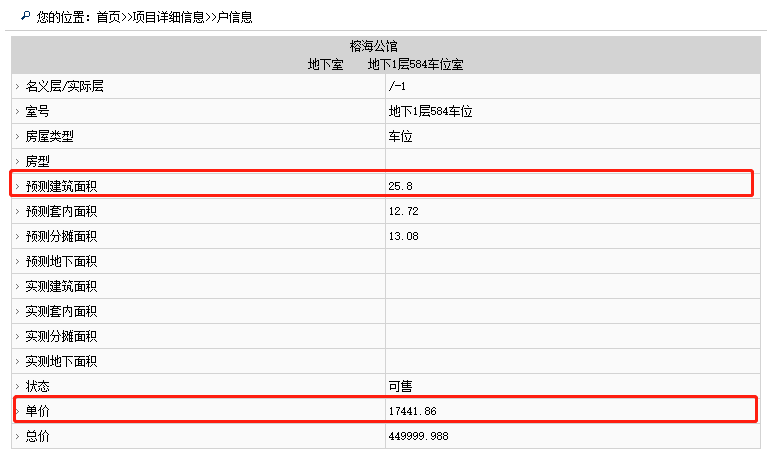Open the 首页 breadcrumb link
The image size is (770, 453).
pos(108,17)
